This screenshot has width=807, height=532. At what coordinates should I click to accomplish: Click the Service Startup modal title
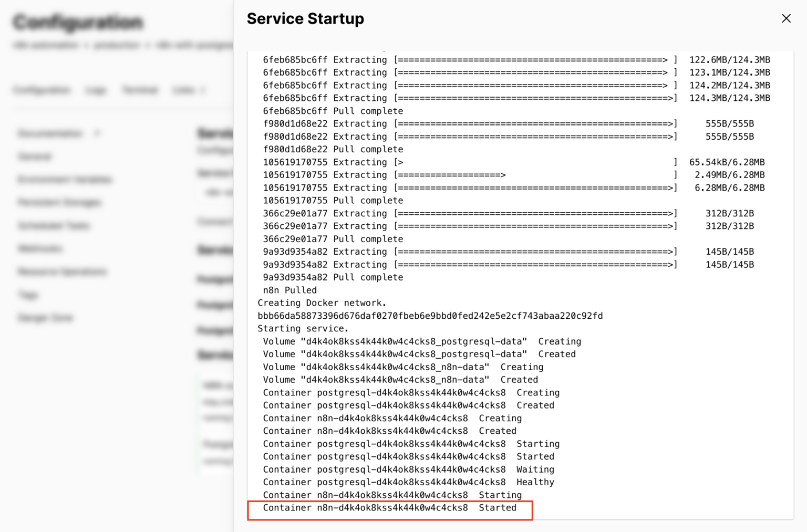pyautogui.click(x=305, y=18)
